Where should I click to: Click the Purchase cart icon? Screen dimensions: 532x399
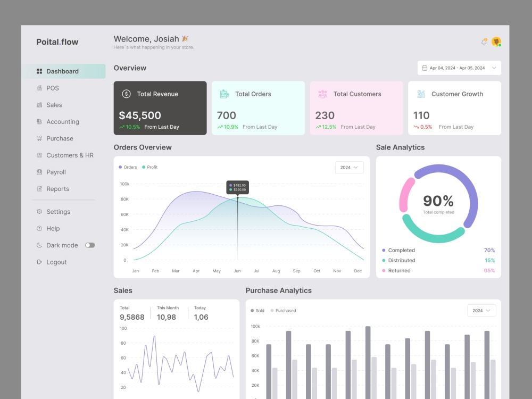point(39,138)
